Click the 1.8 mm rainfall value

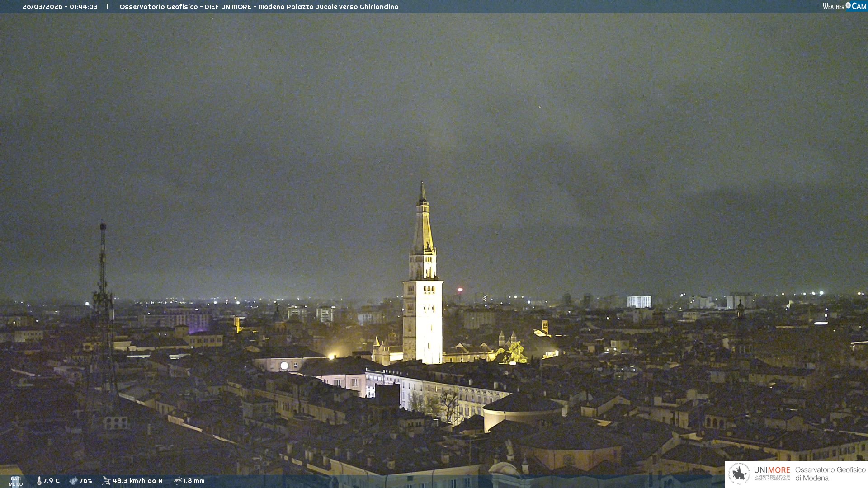coord(194,481)
